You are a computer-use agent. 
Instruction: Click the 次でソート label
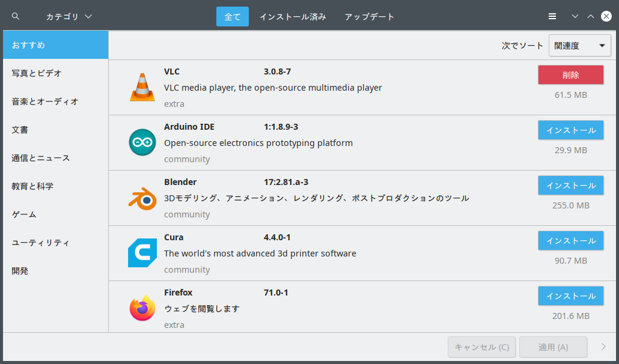(522, 46)
